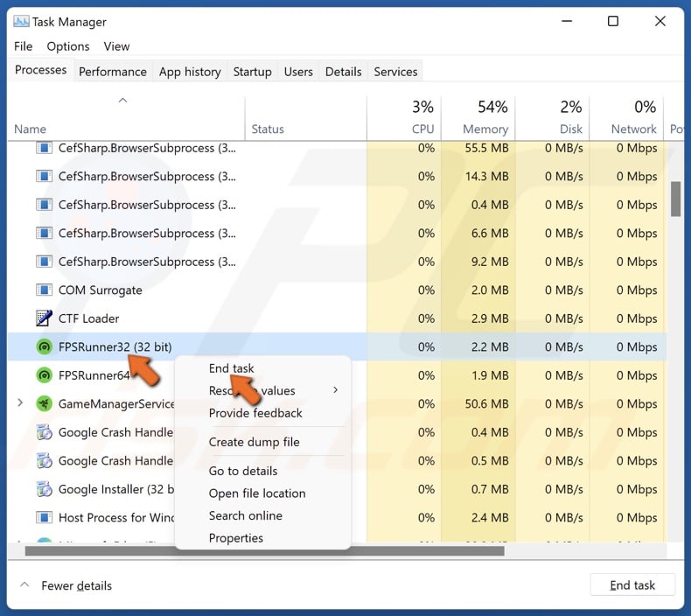Switch to the Details tab
The width and height of the screenshot is (691, 616).
click(343, 72)
